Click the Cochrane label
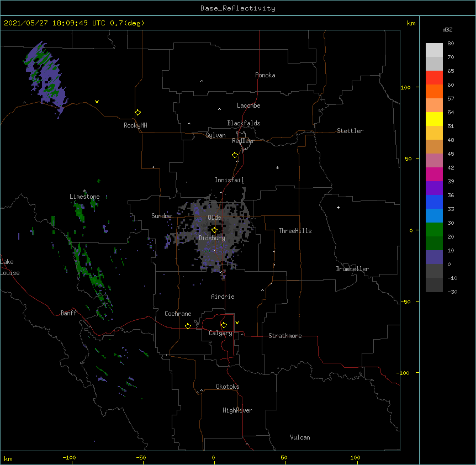 point(178,314)
